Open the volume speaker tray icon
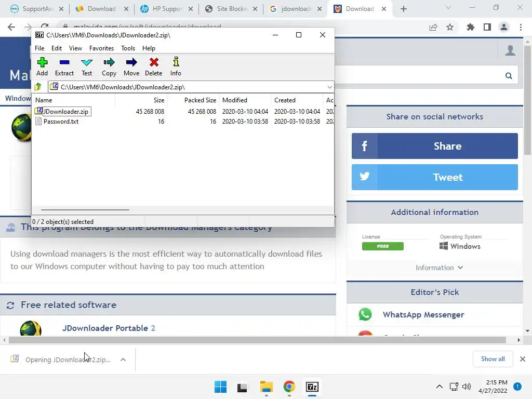The image size is (532, 399). point(467,387)
